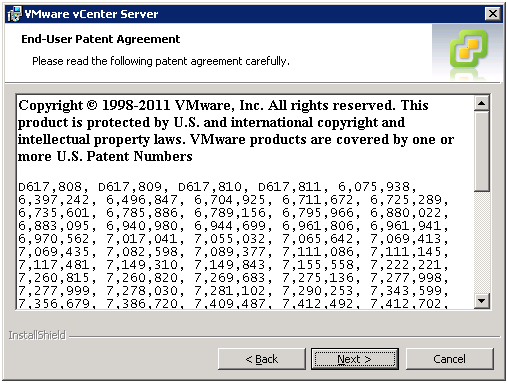Select patent number 7,017,041
Image resolution: width=508 pixels, height=383 pixels.
tap(142, 239)
